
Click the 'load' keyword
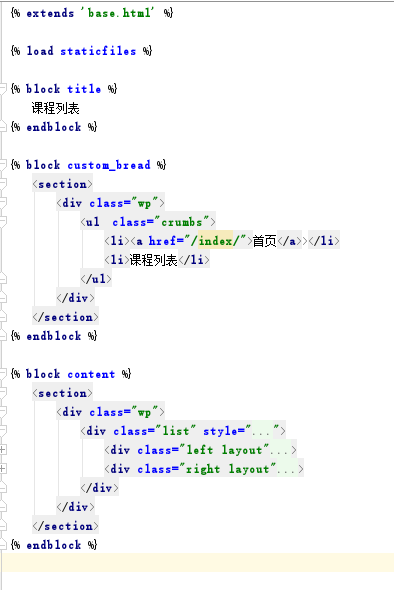[40, 51]
